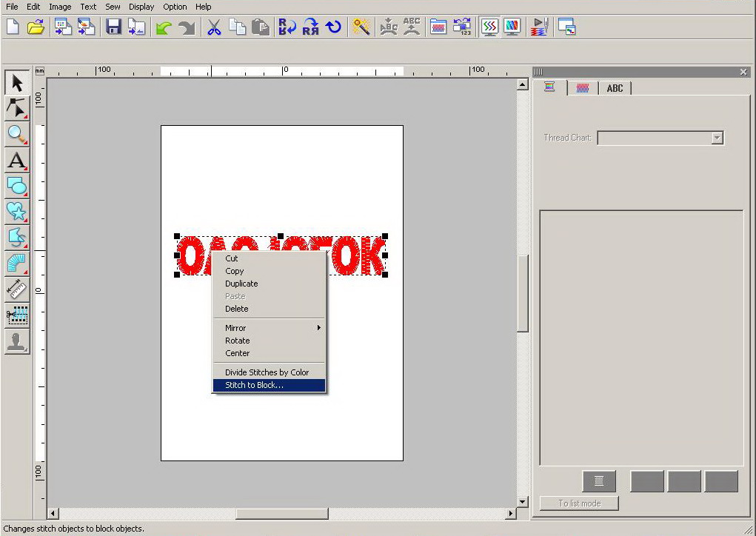Open the magic wand wizard tool

361,27
